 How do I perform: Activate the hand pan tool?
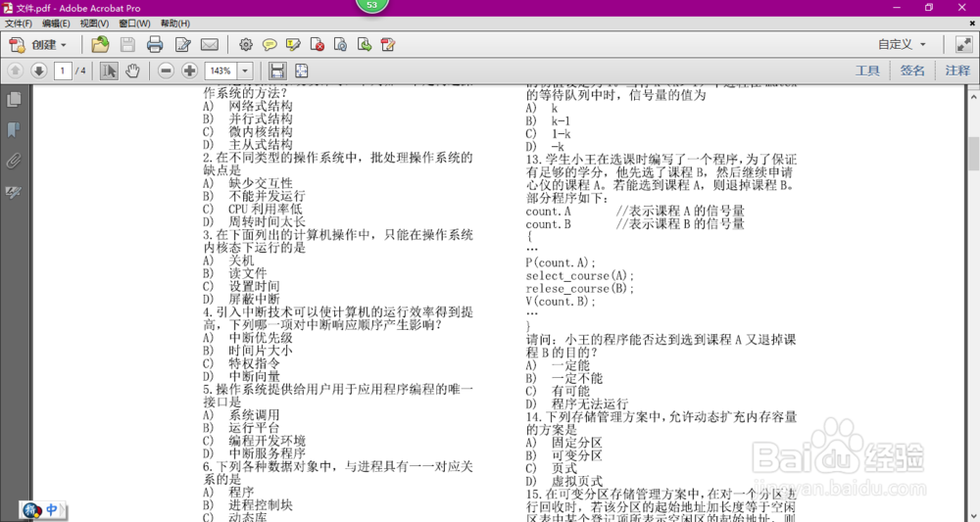[132, 71]
